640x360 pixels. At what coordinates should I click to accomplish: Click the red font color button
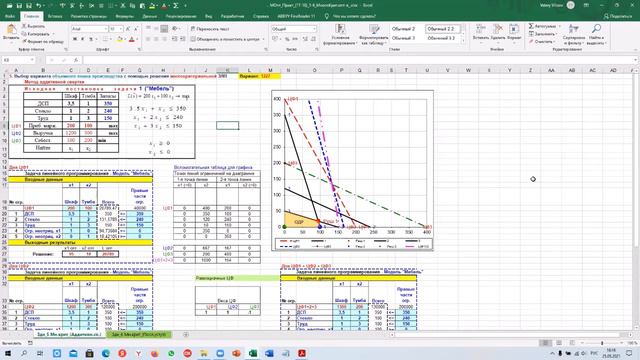pos(131,39)
